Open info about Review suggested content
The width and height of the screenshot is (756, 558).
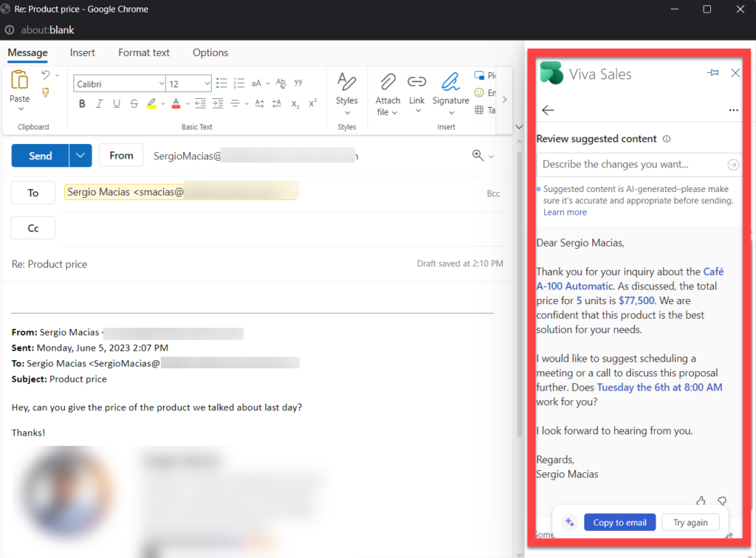[667, 139]
